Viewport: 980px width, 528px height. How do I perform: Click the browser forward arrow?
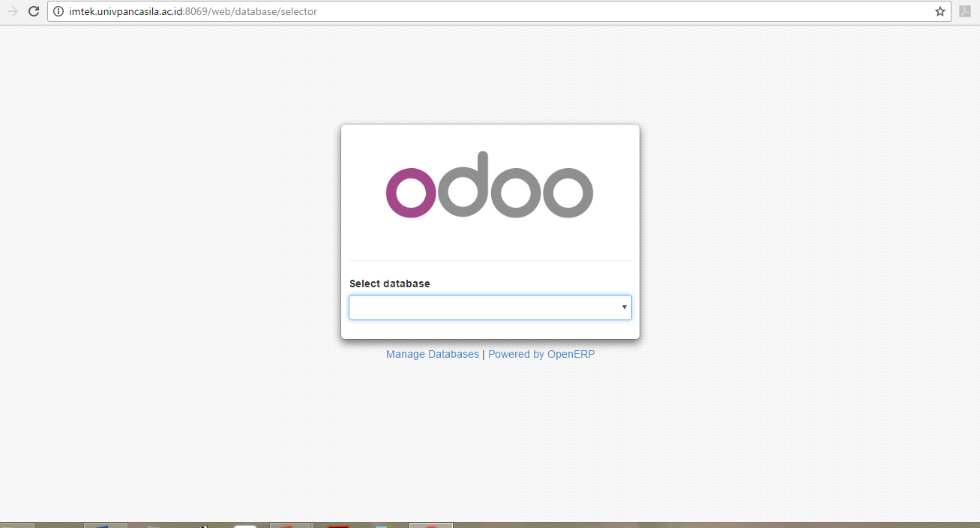pyautogui.click(x=13, y=11)
